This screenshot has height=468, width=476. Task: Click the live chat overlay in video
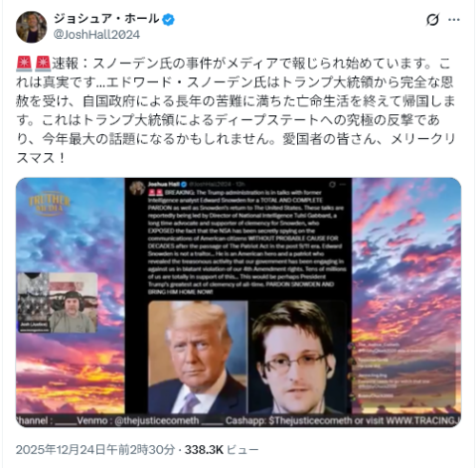pos(403,369)
